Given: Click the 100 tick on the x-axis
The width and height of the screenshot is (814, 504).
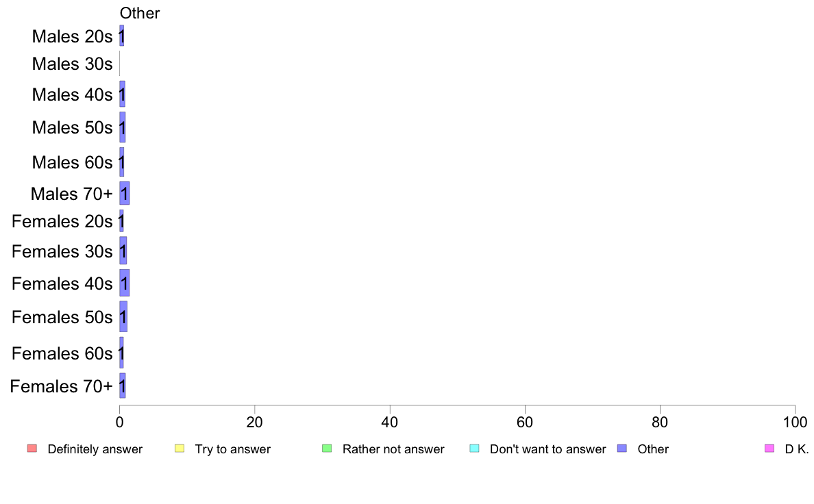Looking at the screenshot, I should point(795,422).
